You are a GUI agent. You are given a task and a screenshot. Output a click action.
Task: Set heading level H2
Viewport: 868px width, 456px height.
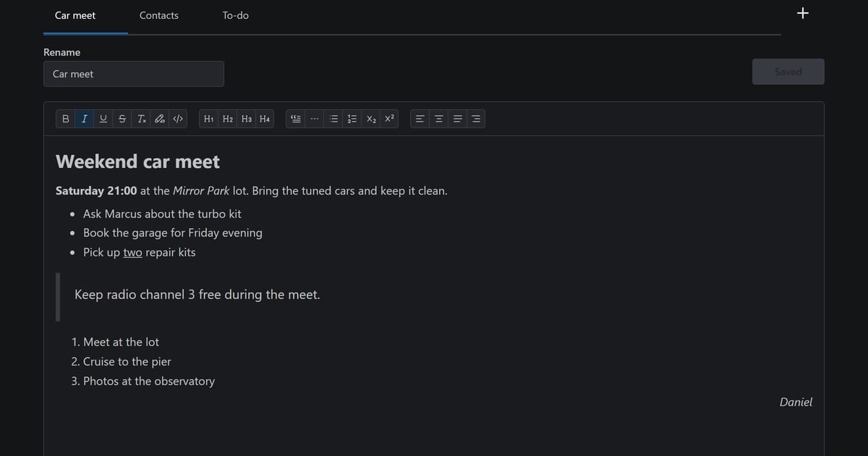point(228,119)
